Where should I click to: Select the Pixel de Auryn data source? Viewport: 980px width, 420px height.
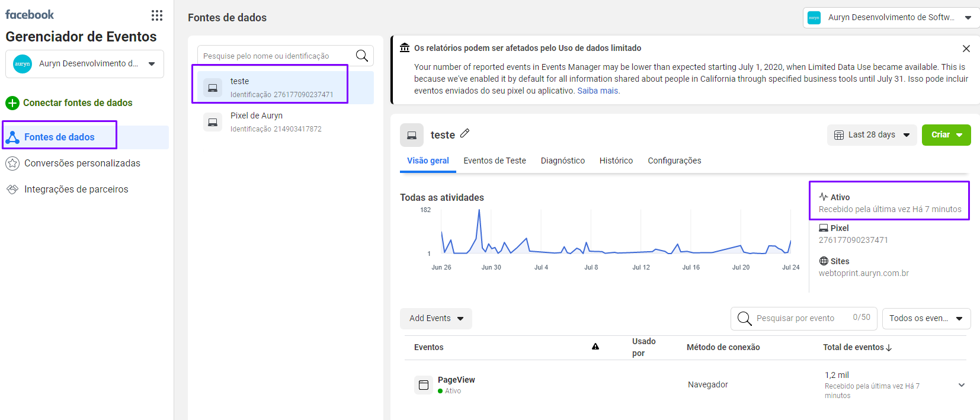pyautogui.click(x=286, y=122)
